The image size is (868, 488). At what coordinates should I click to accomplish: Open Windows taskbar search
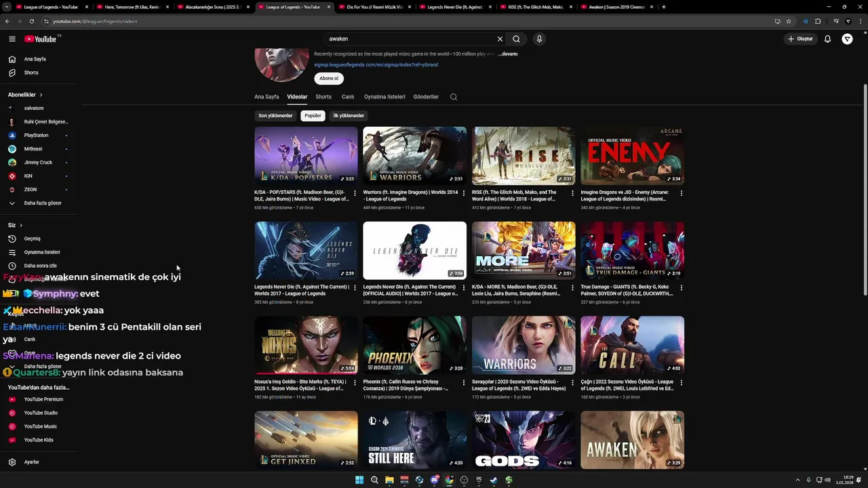pyautogui.click(x=374, y=480)
